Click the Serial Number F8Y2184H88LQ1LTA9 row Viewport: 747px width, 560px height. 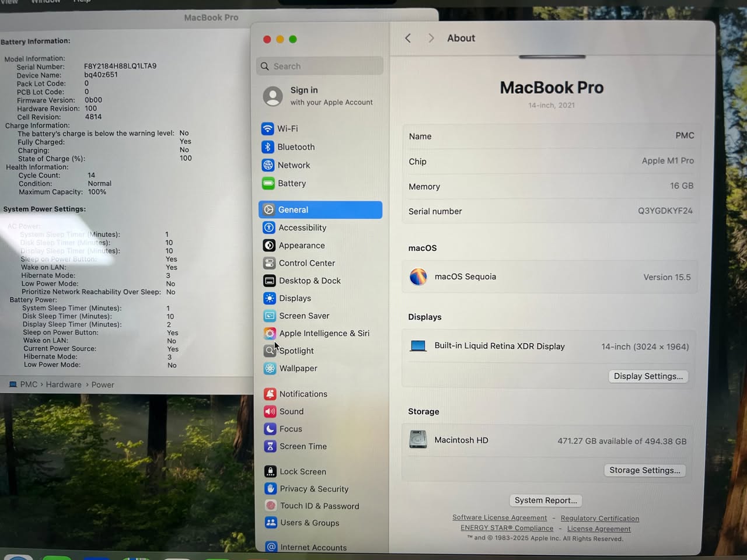[86, 66]
